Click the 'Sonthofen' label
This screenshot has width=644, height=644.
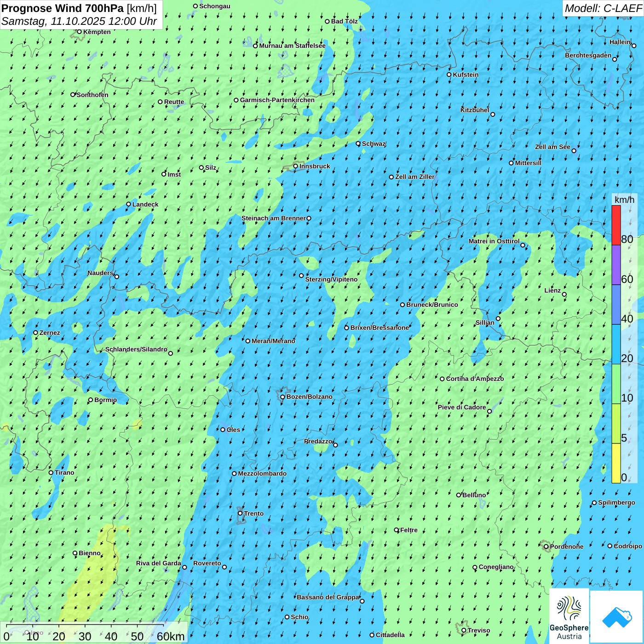(x=92, y=95)
